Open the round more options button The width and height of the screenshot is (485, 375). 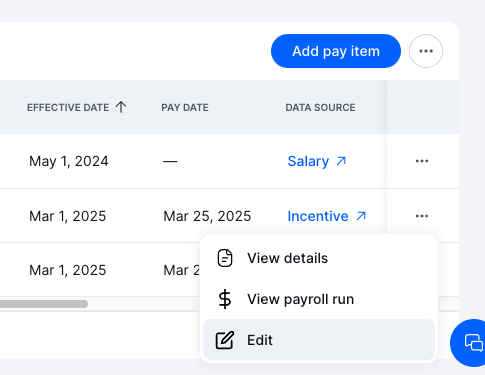point(426,51)
